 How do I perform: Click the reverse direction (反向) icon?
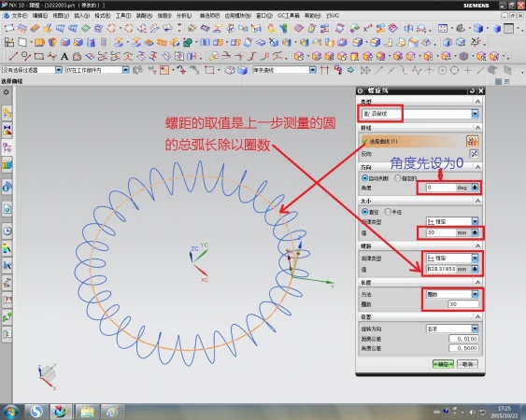pyautogui.click(x=474, y=154)
